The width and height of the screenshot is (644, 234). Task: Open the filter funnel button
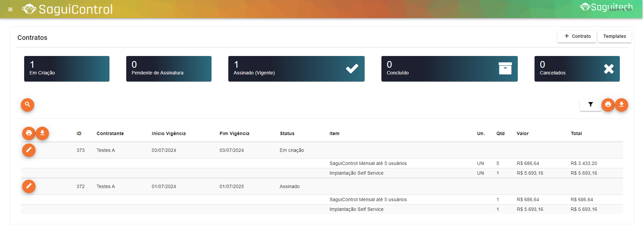(590, 105)
